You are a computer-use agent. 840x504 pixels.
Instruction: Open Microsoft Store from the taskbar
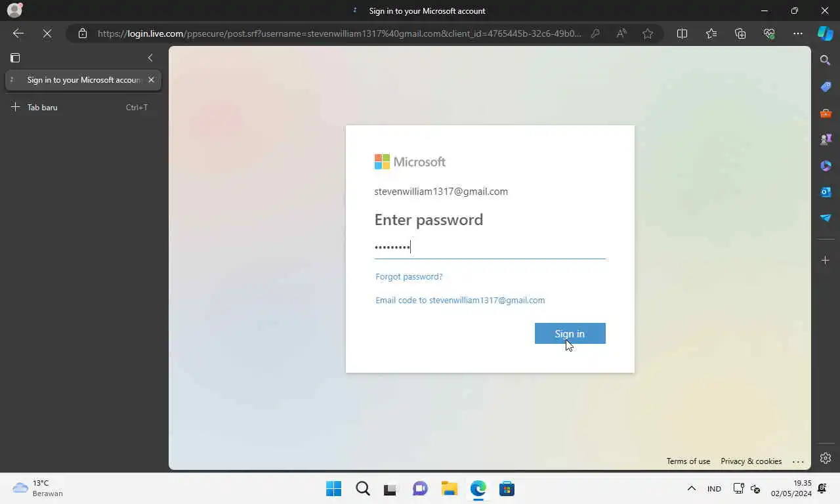[x=507, y=489]
